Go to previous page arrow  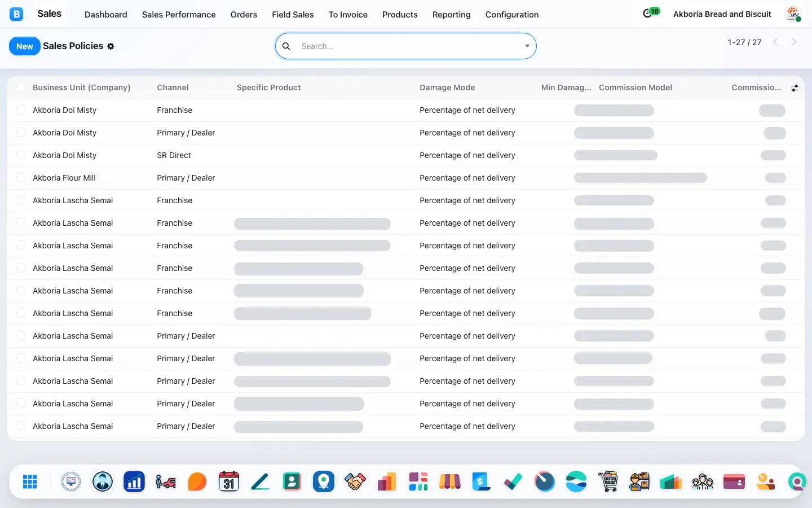point(775,42)
